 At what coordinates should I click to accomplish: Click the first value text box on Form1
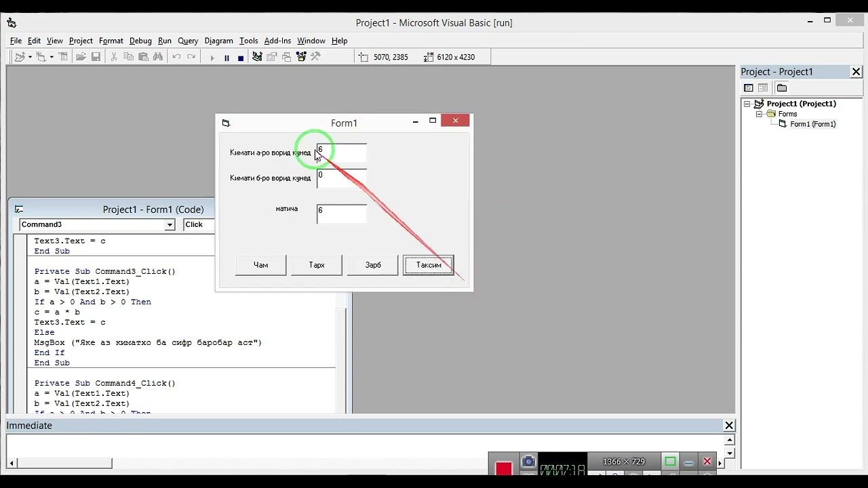[x=342, y=154]
